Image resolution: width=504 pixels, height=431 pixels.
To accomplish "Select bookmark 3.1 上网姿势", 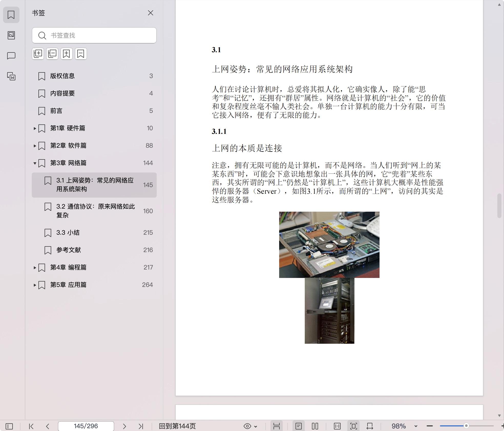I will (94, 185).
